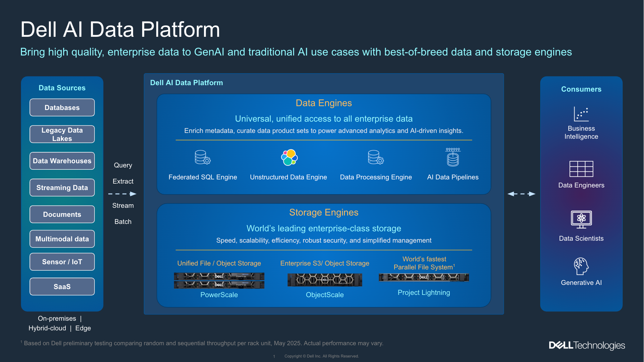Click the Dell Technologies logo
This screenshot has width=644, height=362.
pos(587,345)
